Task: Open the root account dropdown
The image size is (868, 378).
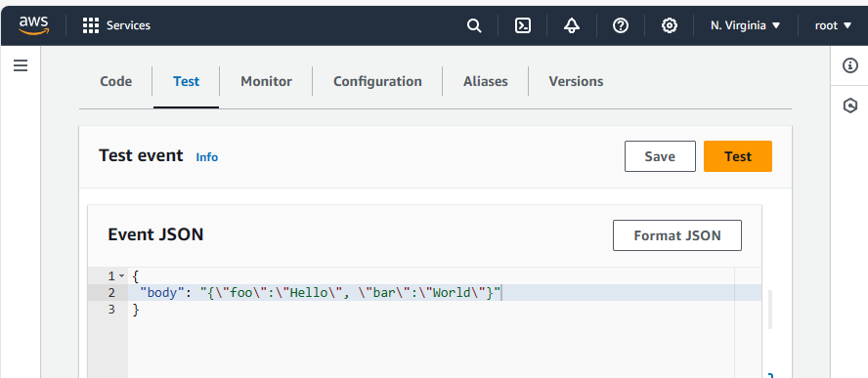Action: pos(833,25)
